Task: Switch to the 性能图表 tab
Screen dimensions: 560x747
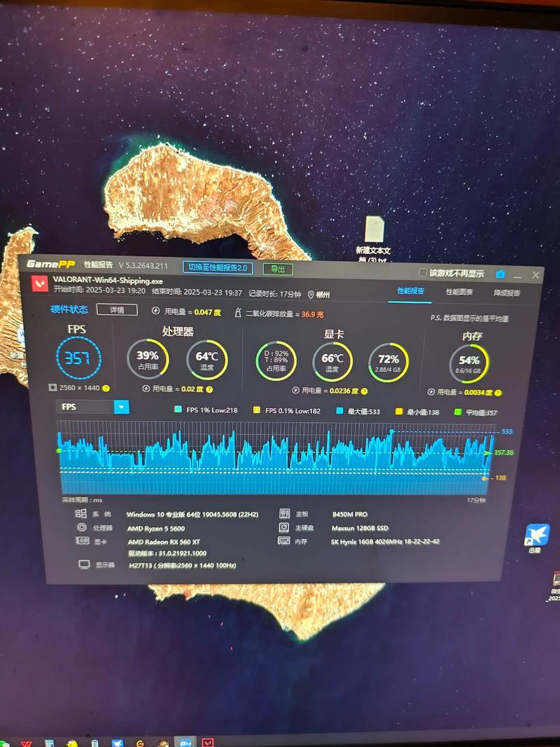Action: pyautogui.click(x=459, y=292)
